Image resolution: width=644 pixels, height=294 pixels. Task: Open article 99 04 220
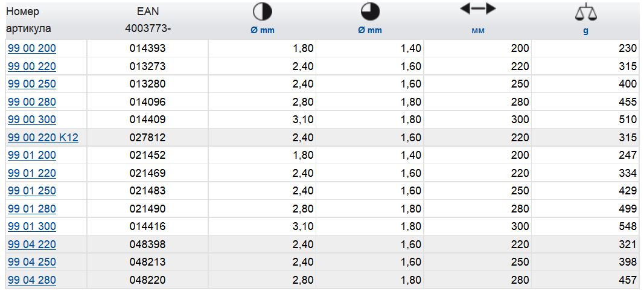tap(31, 244)
